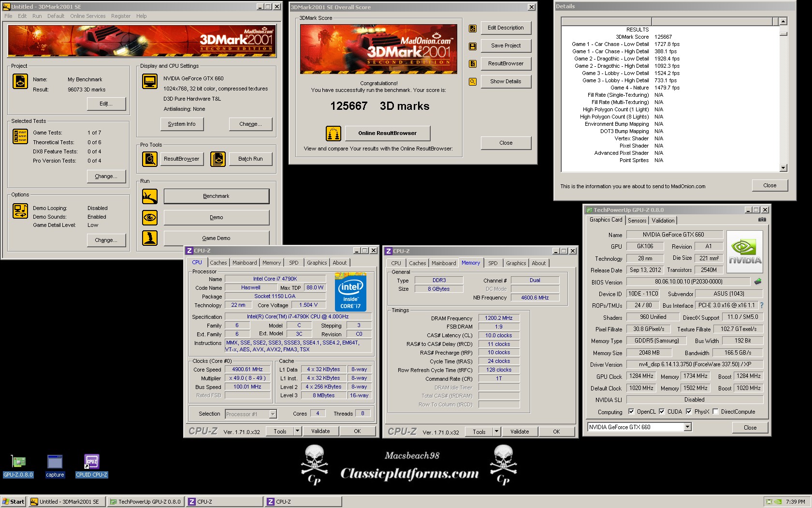Click the GPU-Z screenshot camera icon
812x508 pixels.
pyautogui.click(x=762, y=220)
